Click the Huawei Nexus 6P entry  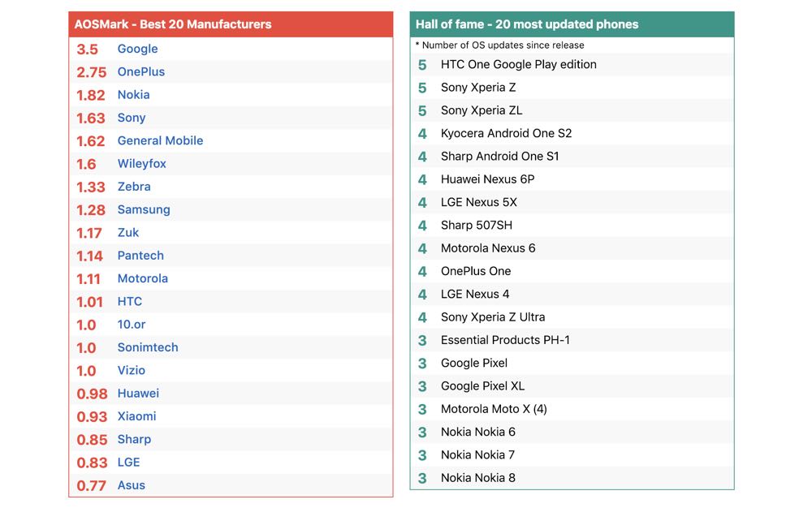[487, 179]
